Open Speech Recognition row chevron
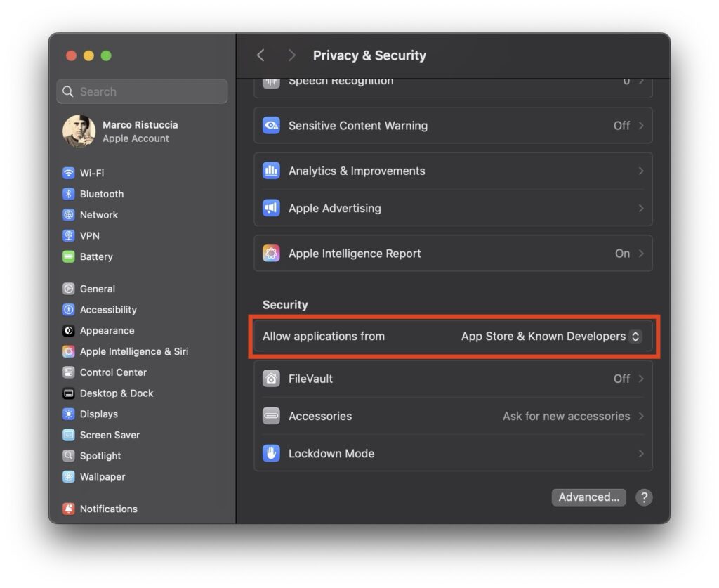 click(x=641, y=82)
